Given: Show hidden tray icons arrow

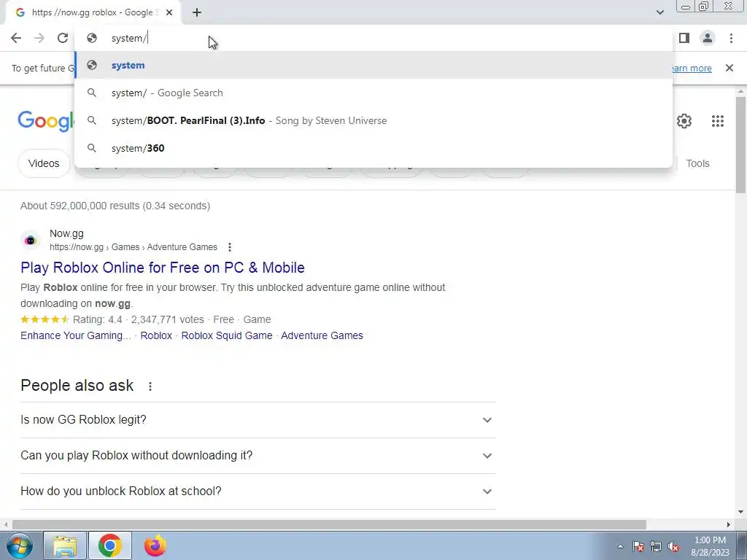Looking at the screenshot, I should click(620, 546).
